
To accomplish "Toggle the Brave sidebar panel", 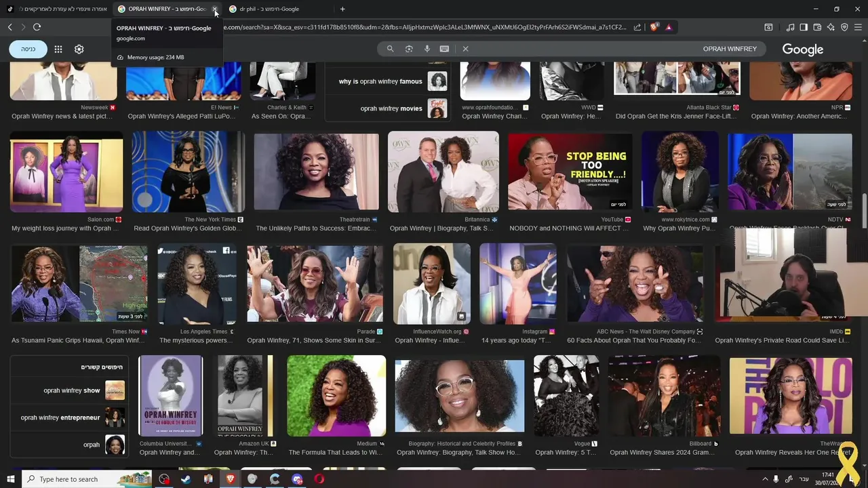I will (804, 27).
